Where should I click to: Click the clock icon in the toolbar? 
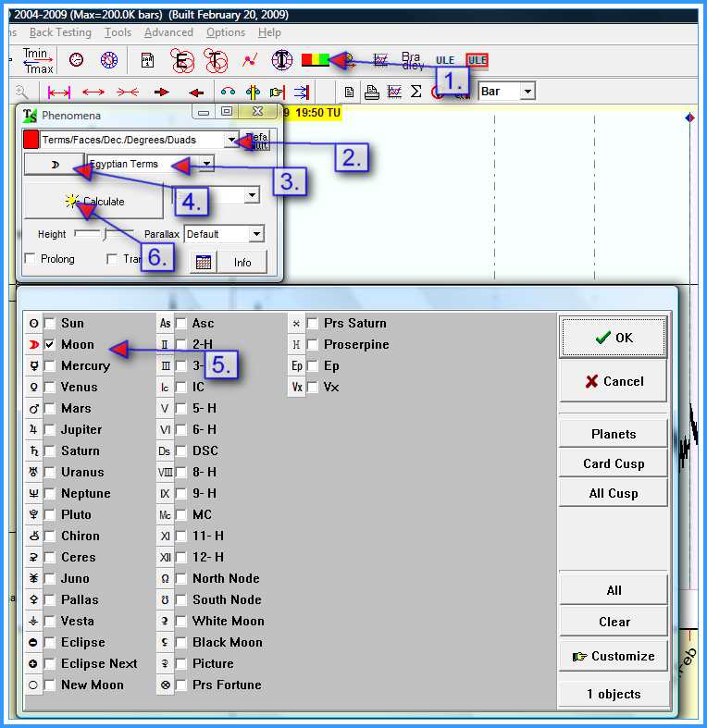(76, 60)
